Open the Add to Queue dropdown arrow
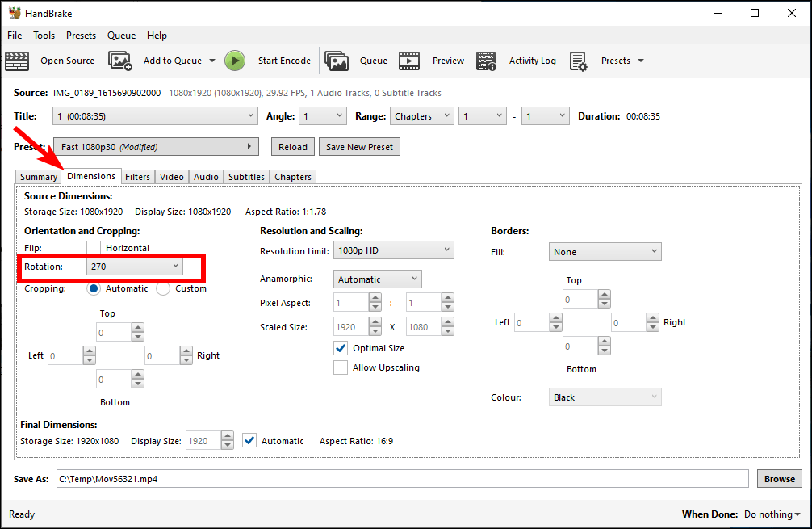This screenshot has width=812, height=529. (x=212, y=61)
